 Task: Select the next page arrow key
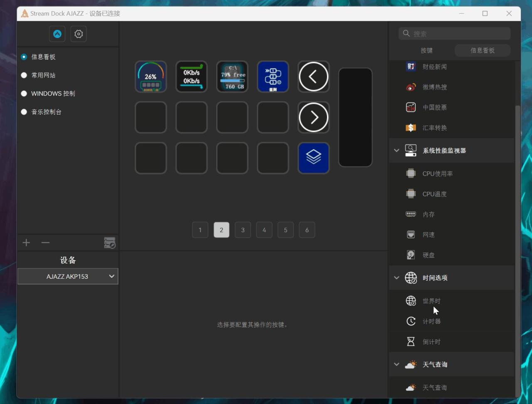(x=314, y=117)
